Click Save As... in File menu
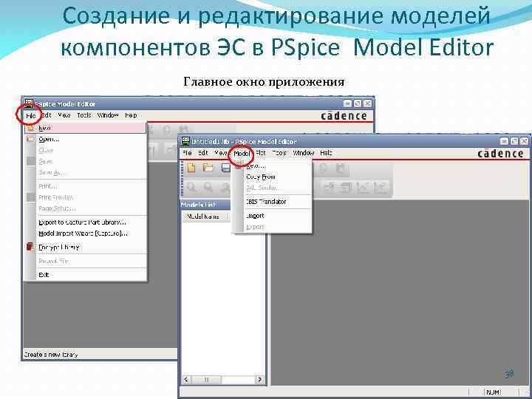532x399 pixels. 85,172
